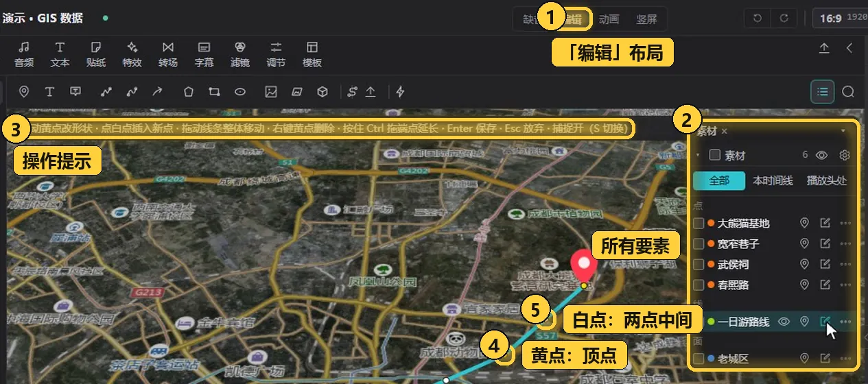
Task: Check the 春熙路 checkbox
Action: coord(699,285)
